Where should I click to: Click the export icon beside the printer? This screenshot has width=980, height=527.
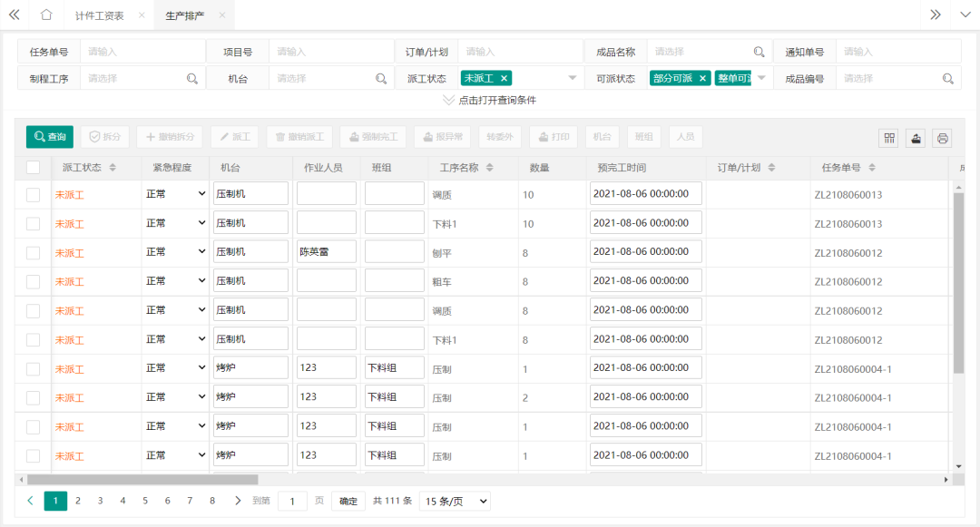click(x=916, y=138)
